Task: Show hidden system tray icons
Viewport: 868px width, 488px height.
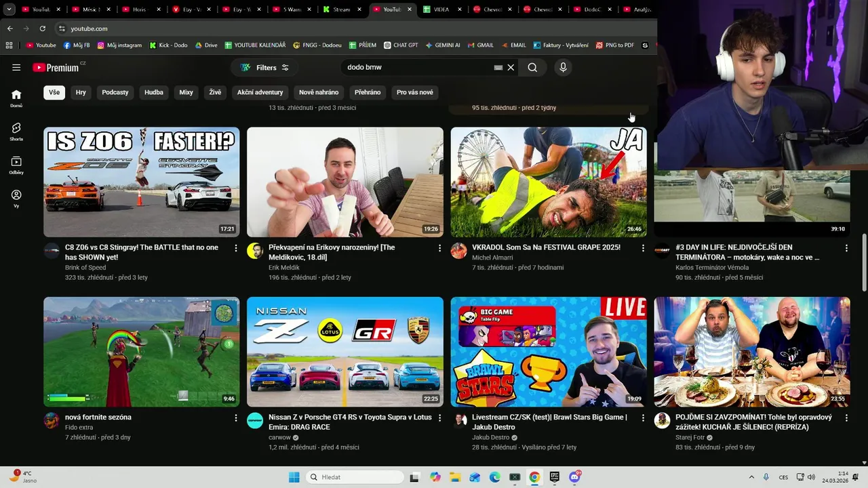Action: tap(751, 477)
